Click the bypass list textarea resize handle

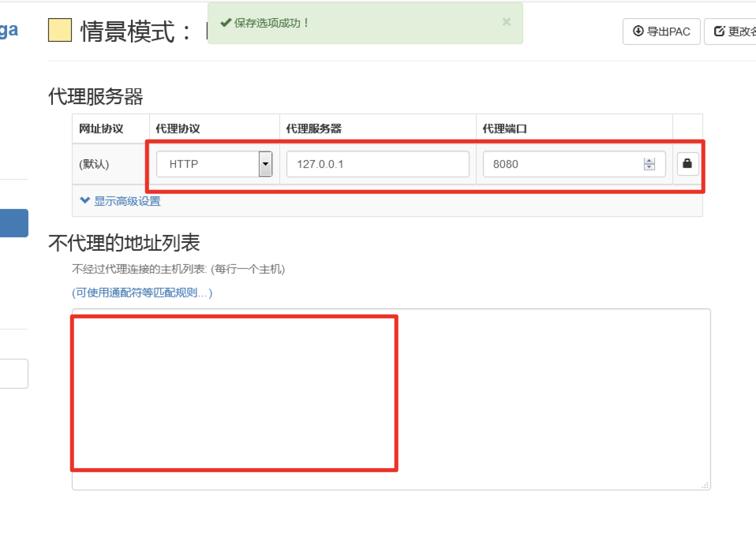(x=705, y=485)
